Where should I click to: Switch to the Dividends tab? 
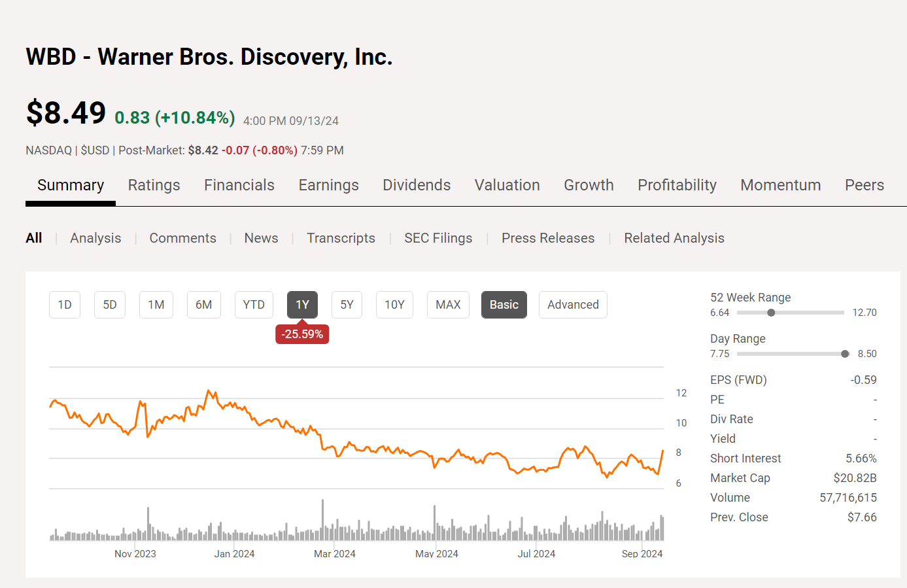tap(417, 185)
